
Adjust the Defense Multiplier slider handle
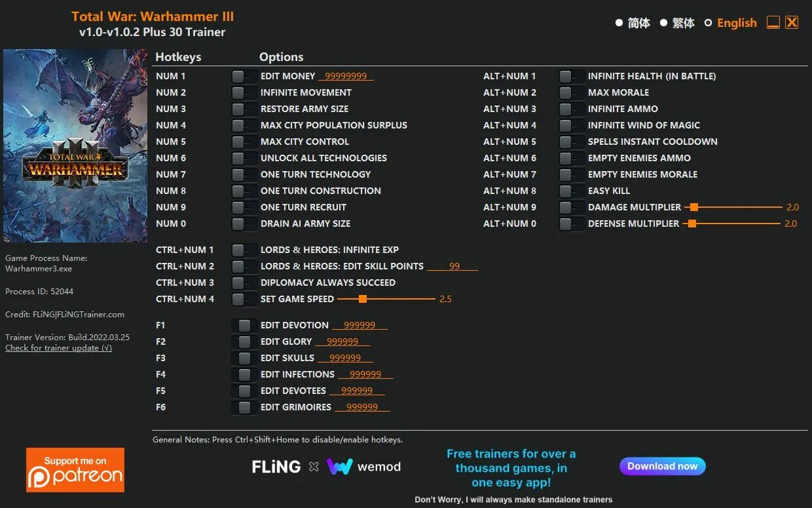(x=692, y=224)
